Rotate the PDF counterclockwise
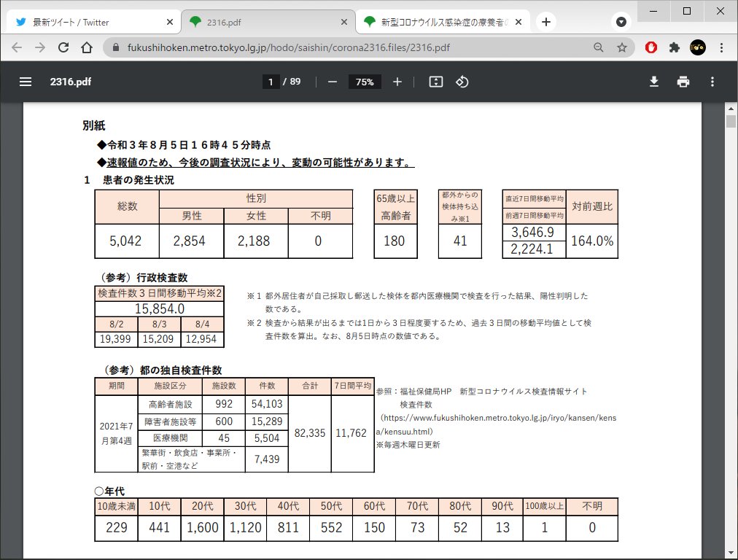The image size is (738, 560). (x=462, y=82)
